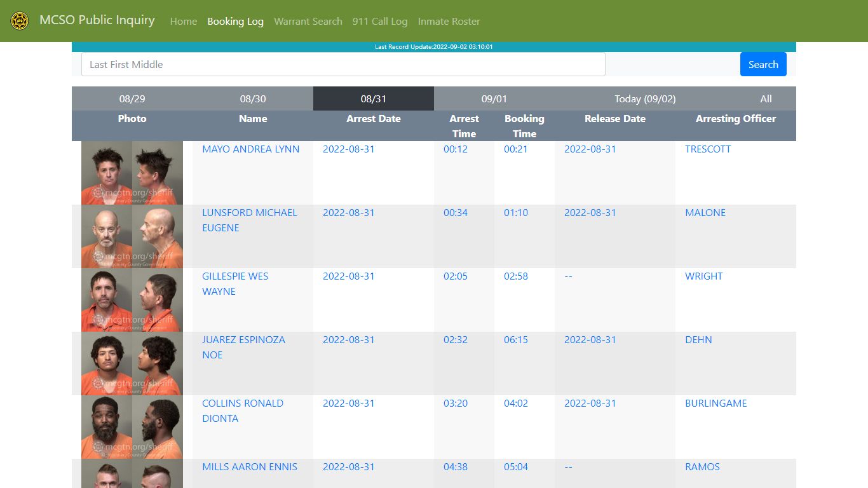Select the 08/31 date tab

[x=374, y=98]
